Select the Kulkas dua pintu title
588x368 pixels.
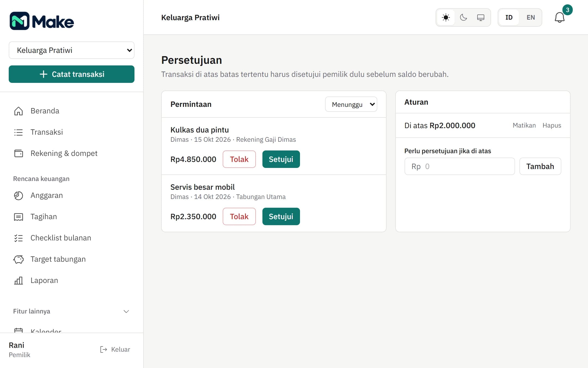[x=200, y=130]
